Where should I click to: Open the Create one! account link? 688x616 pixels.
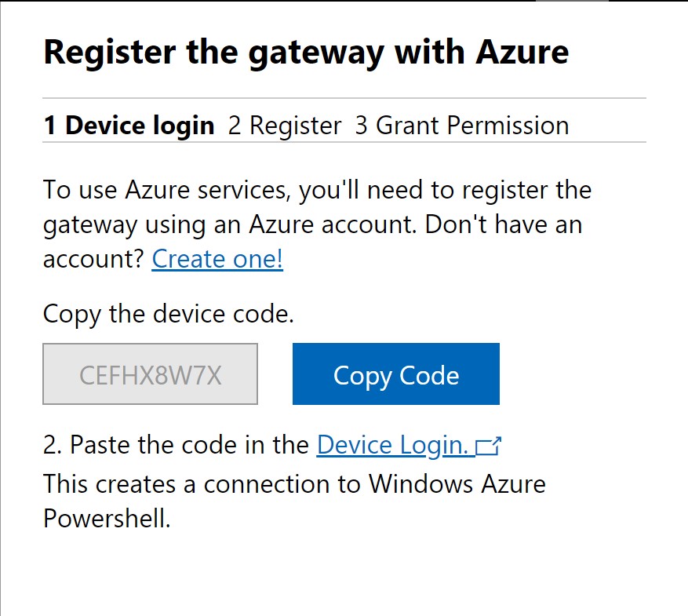tap(217, 259)
